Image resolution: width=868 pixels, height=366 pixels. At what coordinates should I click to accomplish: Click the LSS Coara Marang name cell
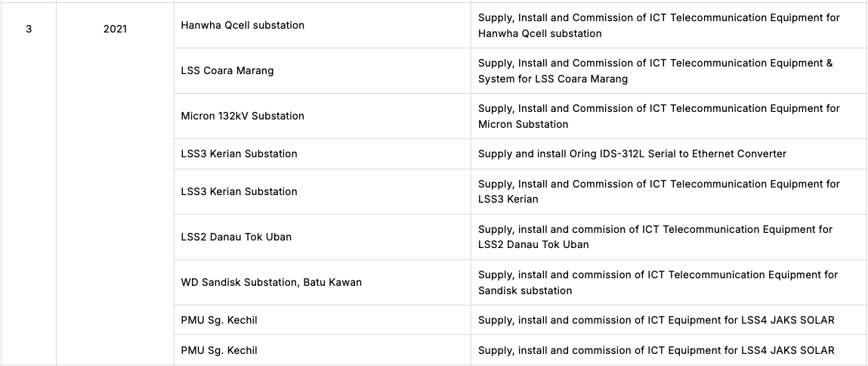[227, 71]
